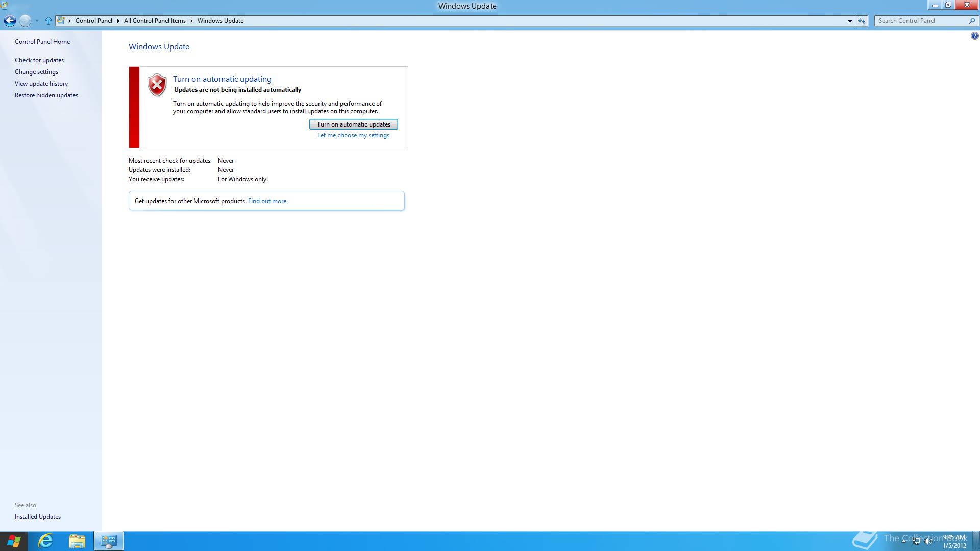Click the window system icon in title bar

point(4,6)
